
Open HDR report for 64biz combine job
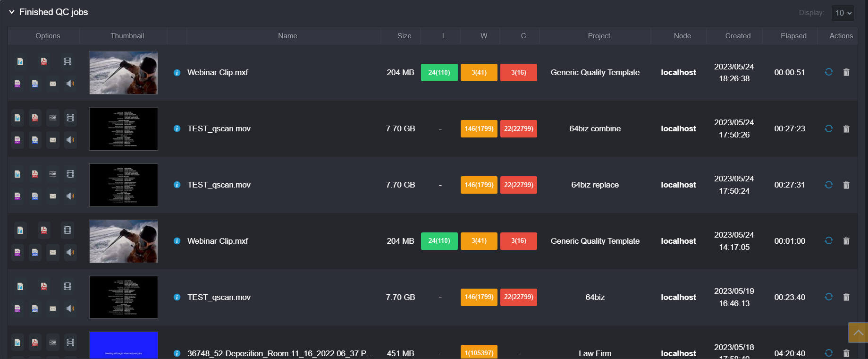(53, 118)
